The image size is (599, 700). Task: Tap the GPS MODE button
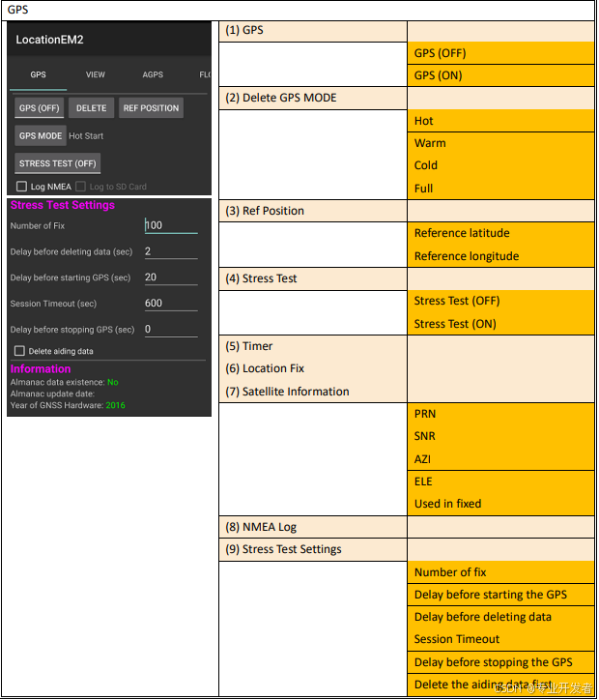point(41,135)
